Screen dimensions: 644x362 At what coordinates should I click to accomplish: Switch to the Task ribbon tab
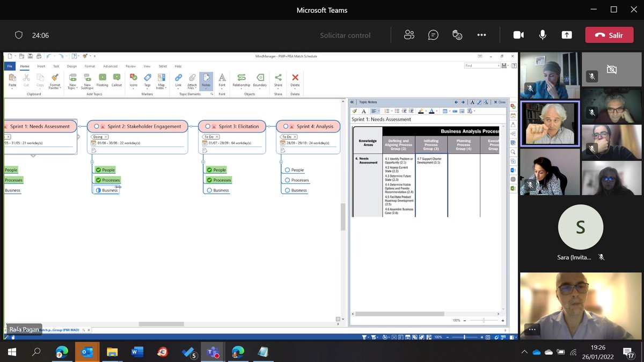(56, 66)
